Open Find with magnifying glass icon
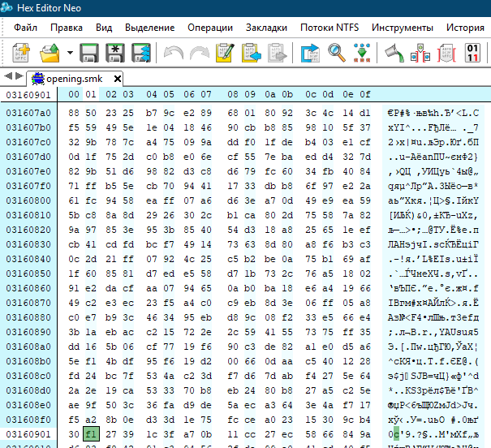 coord(336,53)
